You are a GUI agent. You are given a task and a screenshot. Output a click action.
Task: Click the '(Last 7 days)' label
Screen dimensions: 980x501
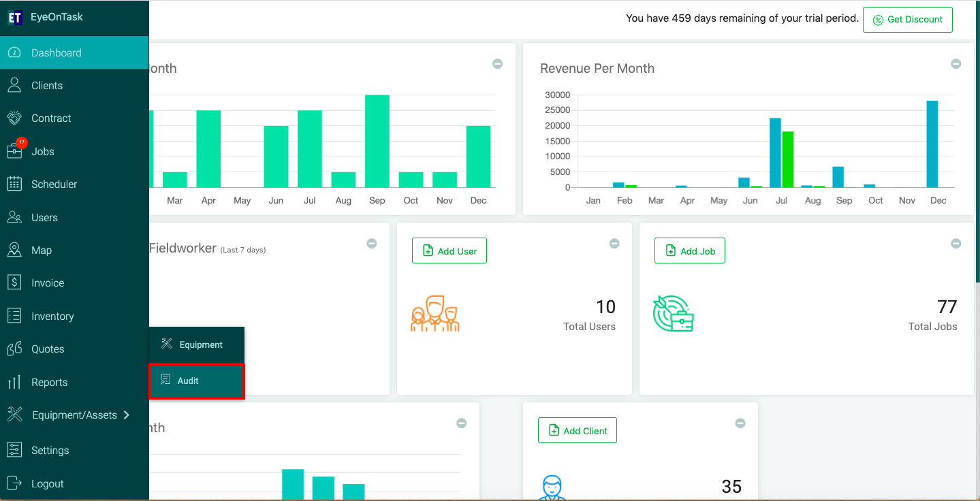click(x=243, y=250)
